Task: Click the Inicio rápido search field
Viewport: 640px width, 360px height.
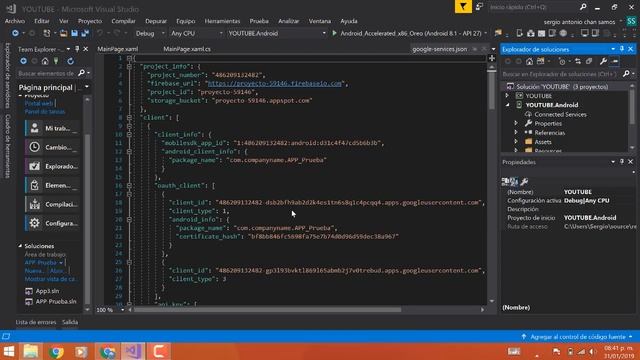Action: pos(538,7)
